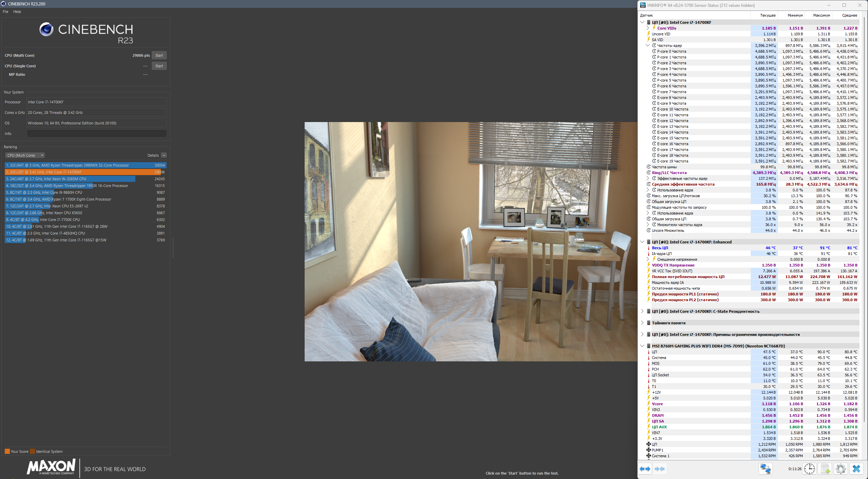Open the Help menu
This screenshot has height=479, width=868.
tap(17, 12)
